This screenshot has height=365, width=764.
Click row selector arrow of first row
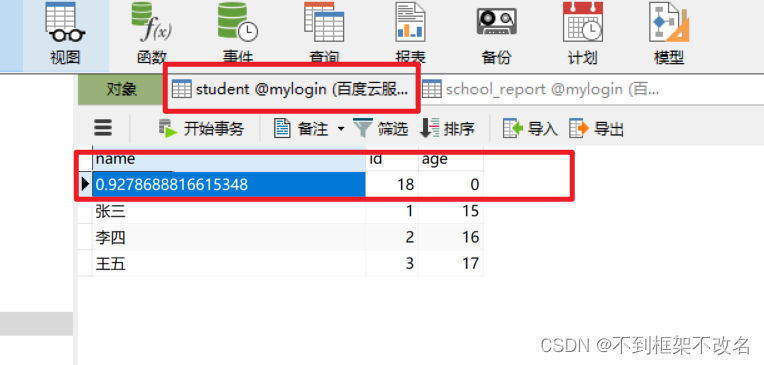tap(85, 184)
